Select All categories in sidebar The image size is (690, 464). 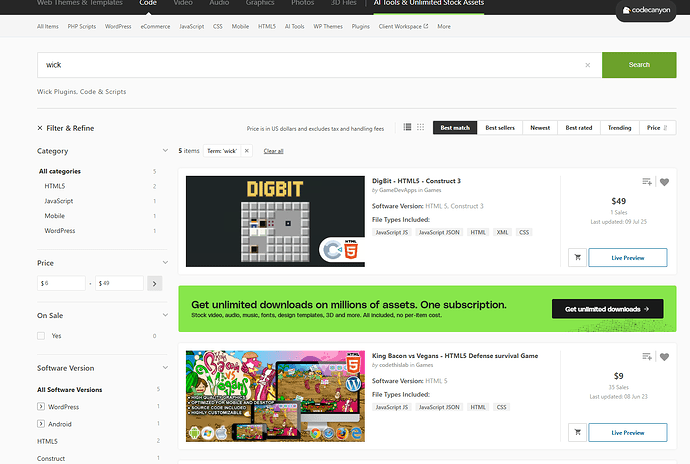point(60,171)
